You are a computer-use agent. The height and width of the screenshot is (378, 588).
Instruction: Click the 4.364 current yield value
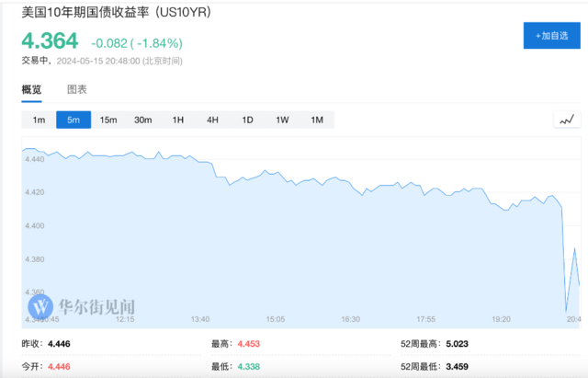click(x=50, y=40)
